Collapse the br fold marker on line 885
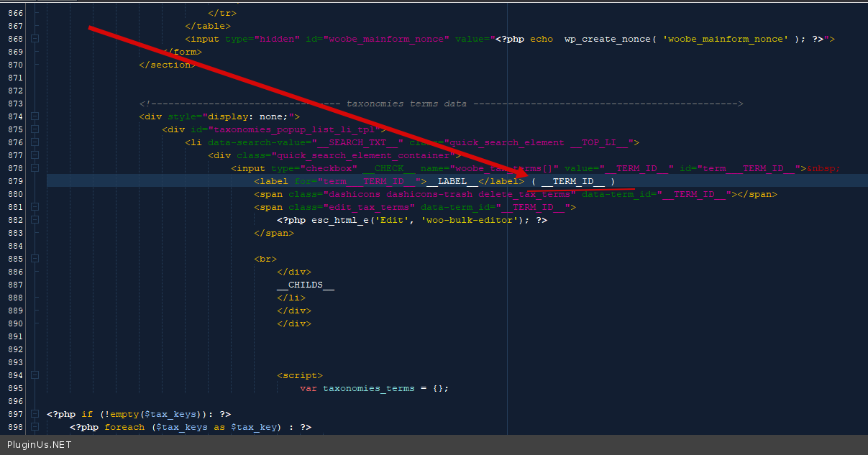 pyautogui.click(x=35, y=259)
